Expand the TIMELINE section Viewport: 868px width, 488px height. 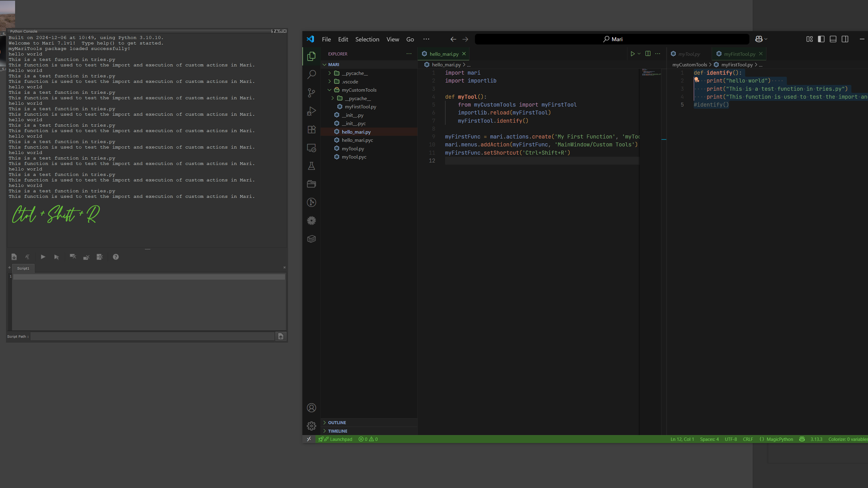click(337, 431)
